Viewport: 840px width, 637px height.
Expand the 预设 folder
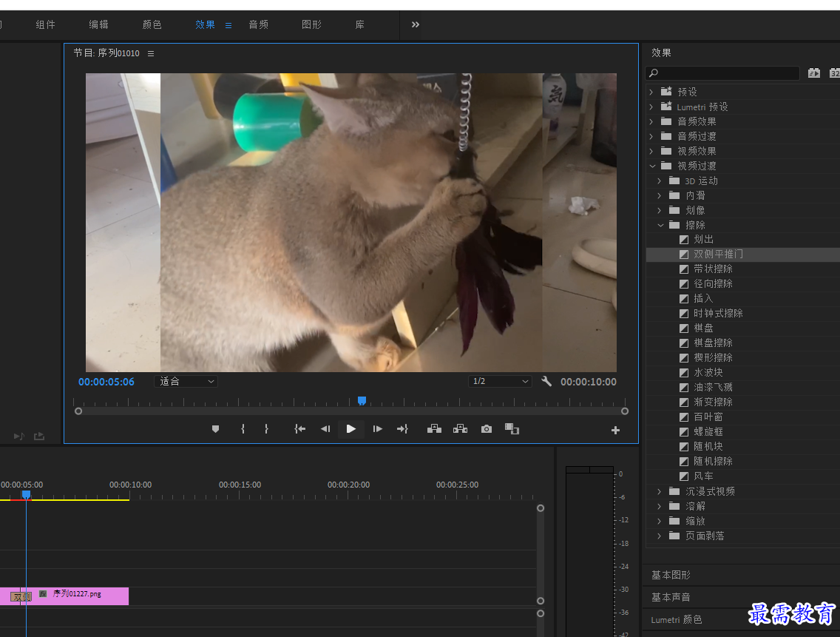[651, 92]
